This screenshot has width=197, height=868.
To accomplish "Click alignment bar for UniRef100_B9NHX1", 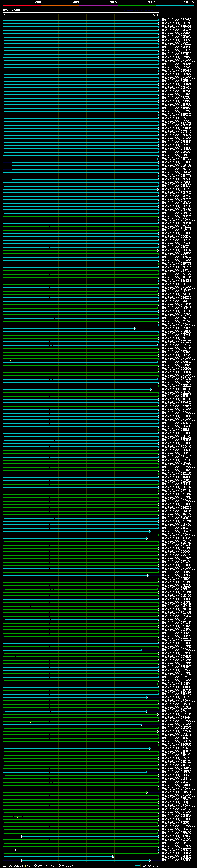I will 58,857.
